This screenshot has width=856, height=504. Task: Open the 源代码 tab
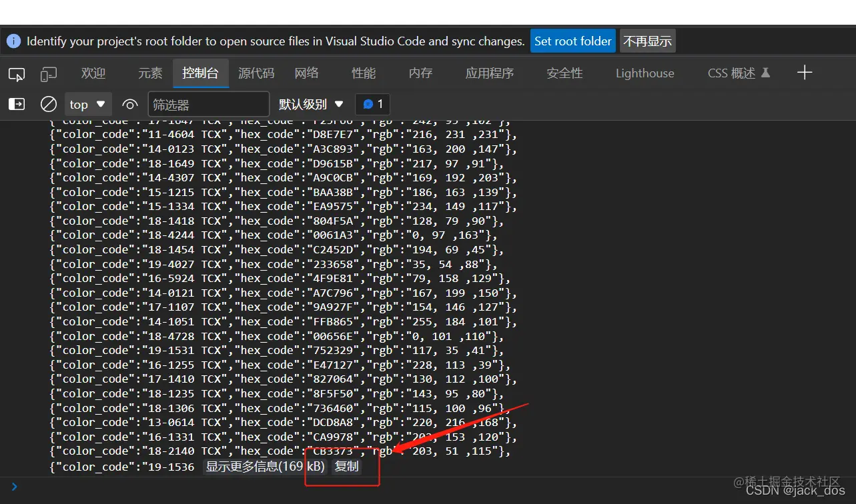tap(256, 73)
